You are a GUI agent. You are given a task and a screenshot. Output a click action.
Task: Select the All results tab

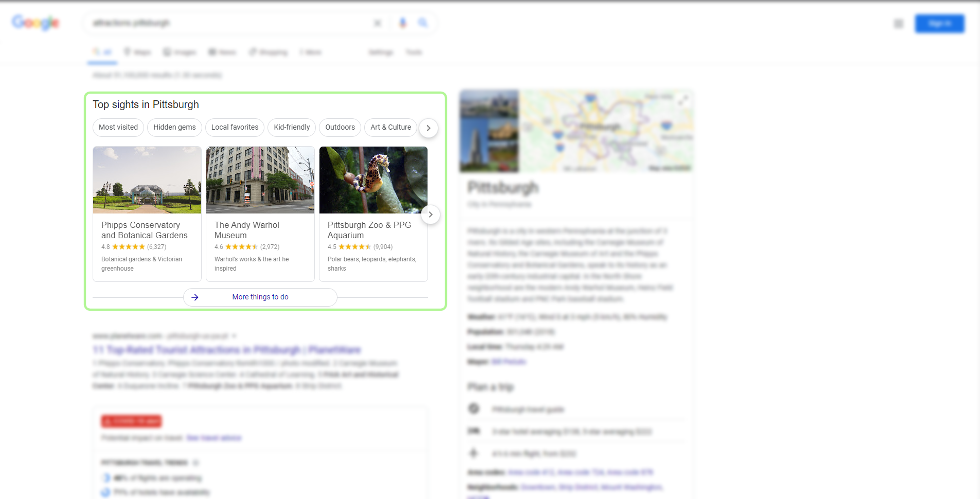pos(102,52)
